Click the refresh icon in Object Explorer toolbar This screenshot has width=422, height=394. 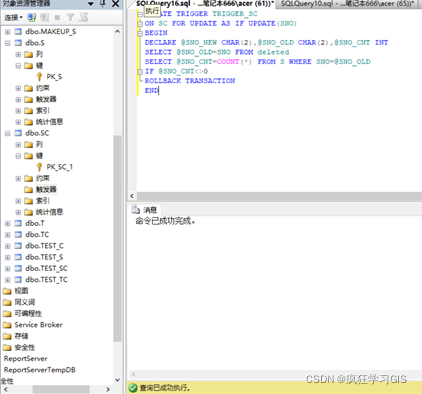tap(84, 17)
